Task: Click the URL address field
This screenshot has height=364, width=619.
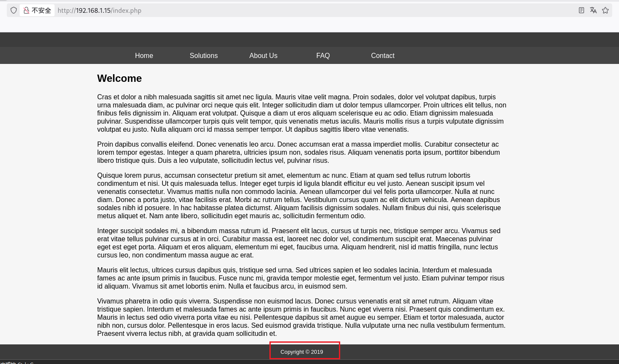Action: (298, 10)
